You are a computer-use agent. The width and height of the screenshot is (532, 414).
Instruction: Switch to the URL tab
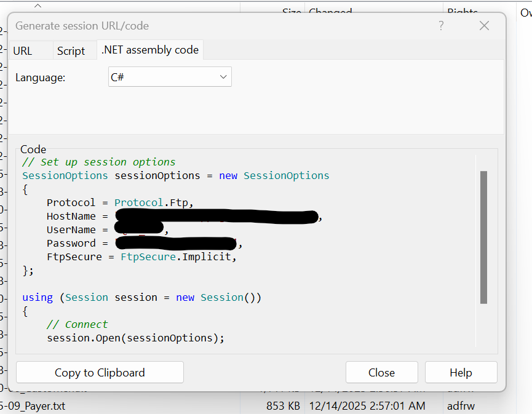31,50
